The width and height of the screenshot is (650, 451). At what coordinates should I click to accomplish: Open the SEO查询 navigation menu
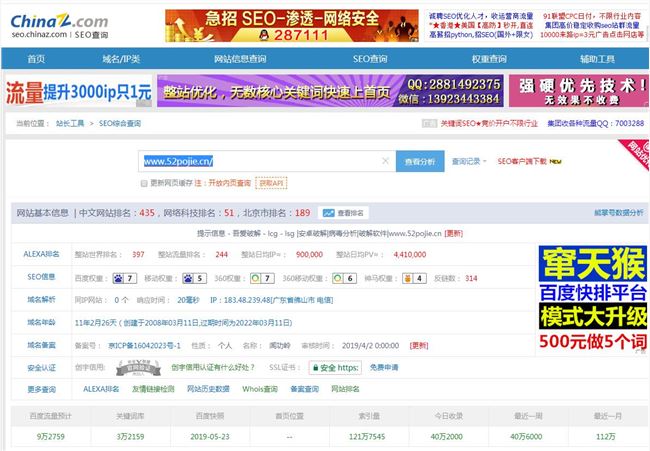coord(370,59)
